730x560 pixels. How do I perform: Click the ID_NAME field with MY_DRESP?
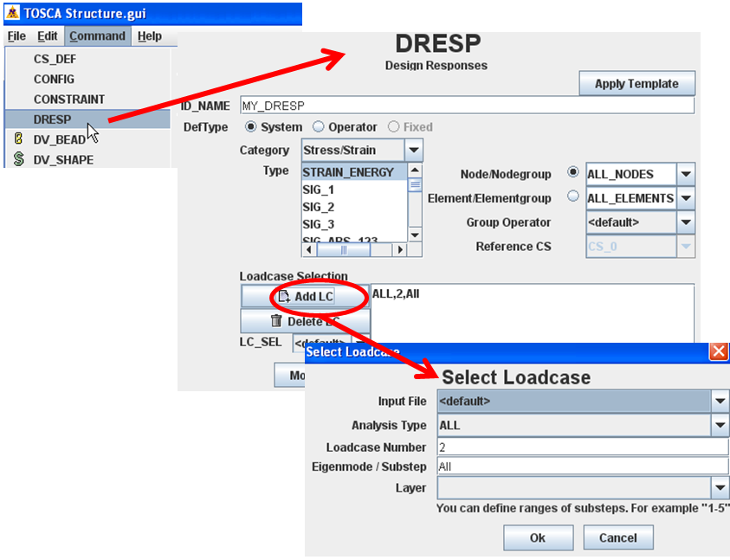coord(468,106)
